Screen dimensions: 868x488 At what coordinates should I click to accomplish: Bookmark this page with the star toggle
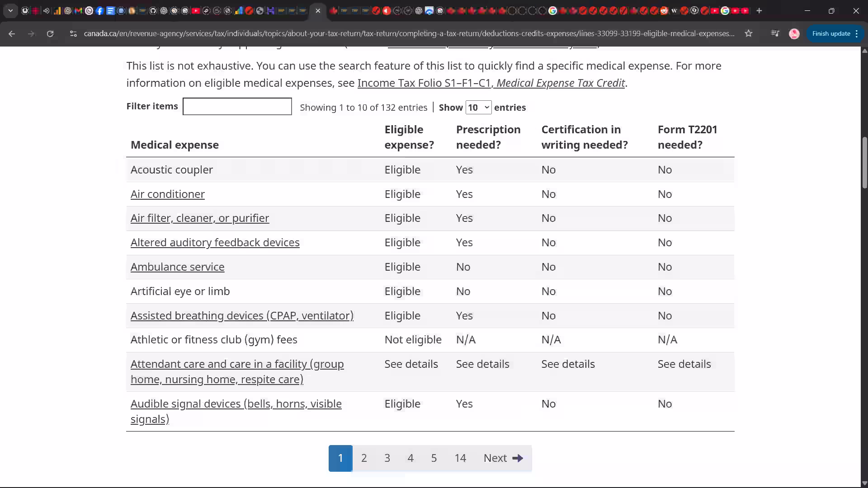[749, 33]
